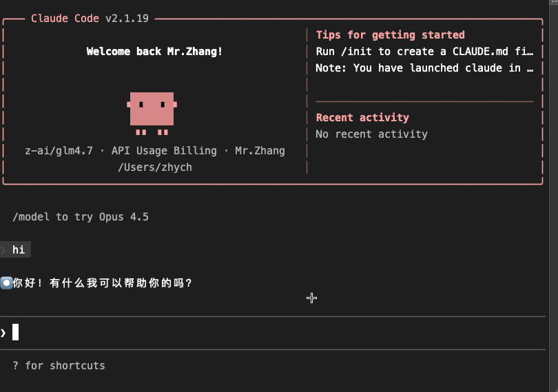Click the '? for shortcuts' hint
558x392 pixels.
(59, 366)
